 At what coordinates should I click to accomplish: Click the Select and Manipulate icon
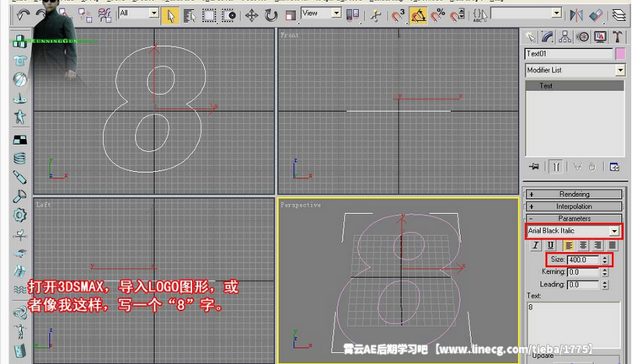tap(376, 16)
